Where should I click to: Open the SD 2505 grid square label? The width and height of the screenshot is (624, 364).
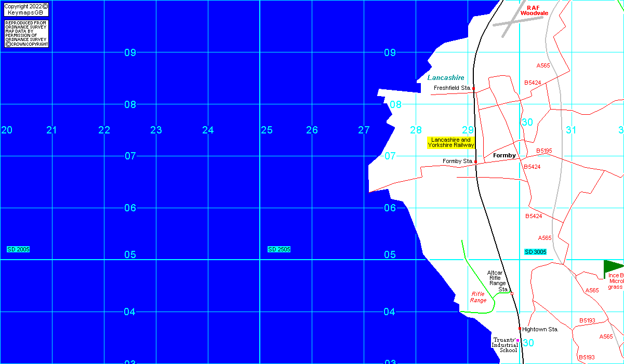coord(279,249)
